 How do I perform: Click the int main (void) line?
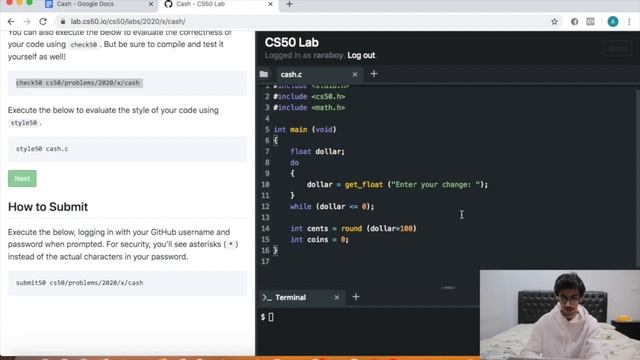305,129
